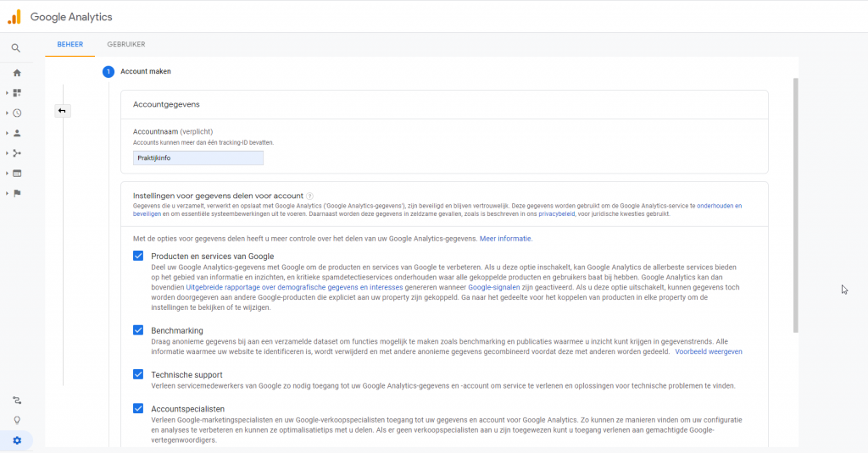The image size is (868, 453).
Task: Click the Accountgegevens section heading
Action: coord(166,104)
